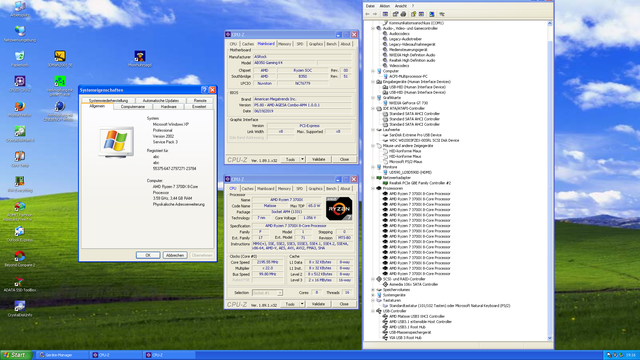This screenshot has height=360, width=640.
Task: Select the NVIDIA GeForce GT 730 device
Action: (x=408, y=103)
